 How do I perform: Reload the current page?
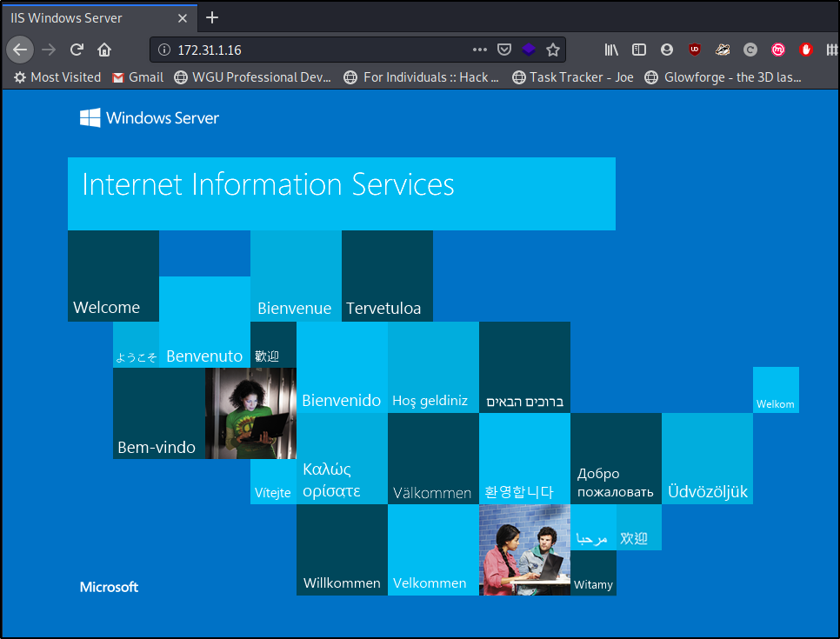click(x=77, y=50)
